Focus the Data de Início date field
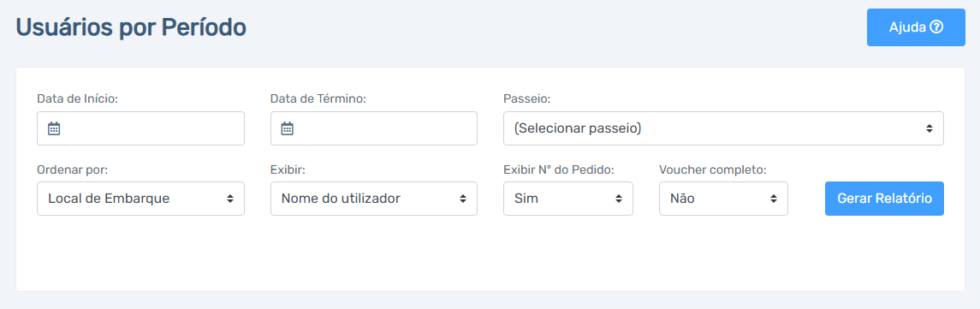The width and height of the screenshot is (980, 309). 140,128
